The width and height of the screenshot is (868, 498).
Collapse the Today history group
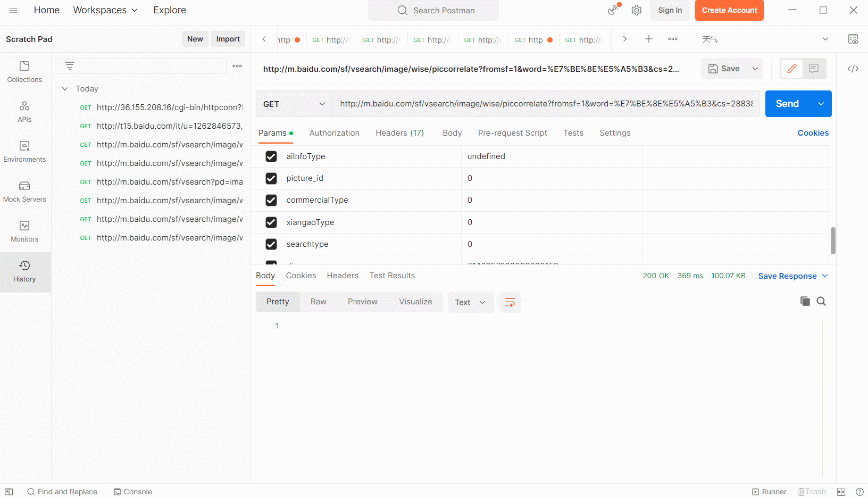pyautogui.click(x=65, y=89)
